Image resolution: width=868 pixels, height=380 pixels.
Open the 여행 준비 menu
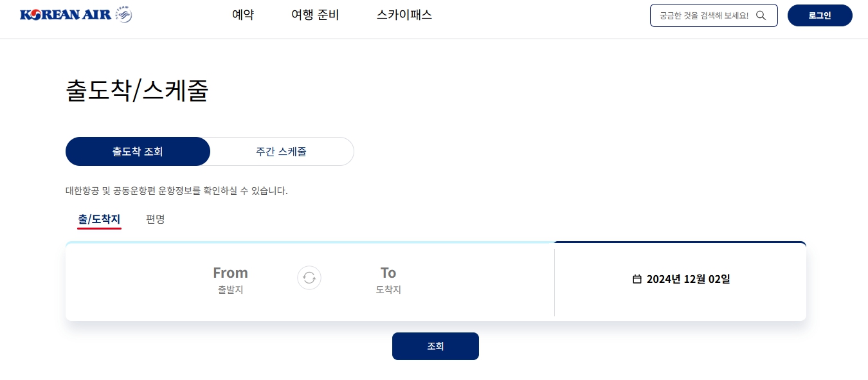(x=315, y=15)
